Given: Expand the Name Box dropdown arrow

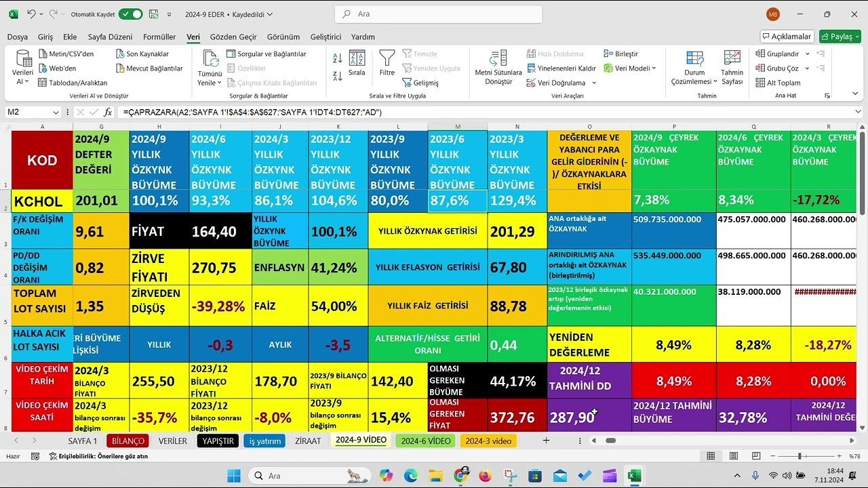Looking at the screenshot, I should [56, 113].
